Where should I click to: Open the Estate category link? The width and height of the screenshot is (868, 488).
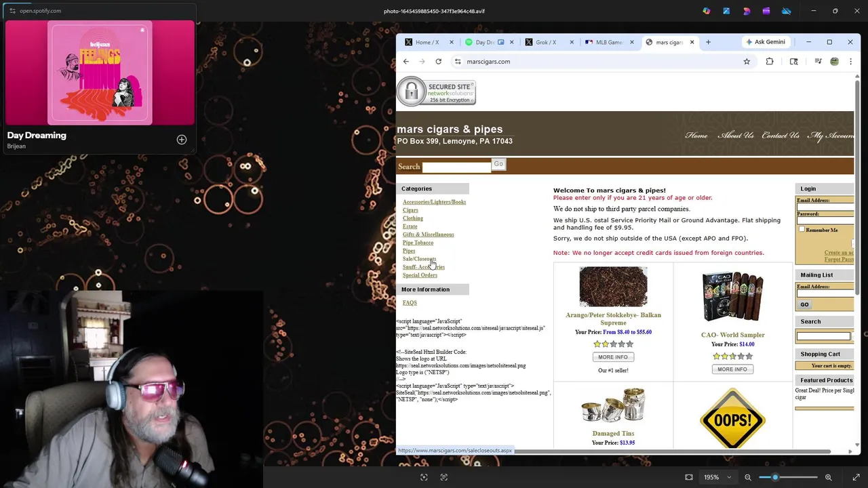[x=410, y=226]
